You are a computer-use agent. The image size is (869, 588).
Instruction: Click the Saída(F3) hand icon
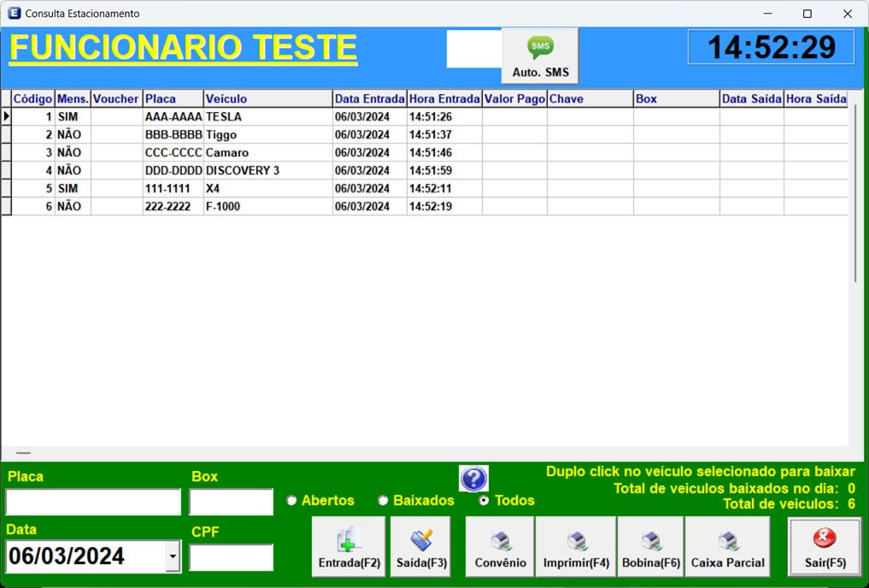pos(420,539)
